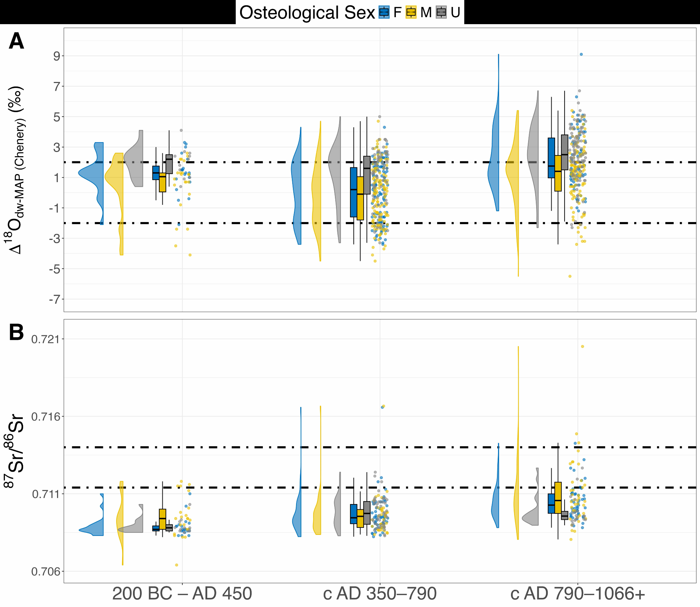This screenshot has height=607, width=700.
Task: Click the 9 tick label in panel A
Action: click(x=57, y=56)
